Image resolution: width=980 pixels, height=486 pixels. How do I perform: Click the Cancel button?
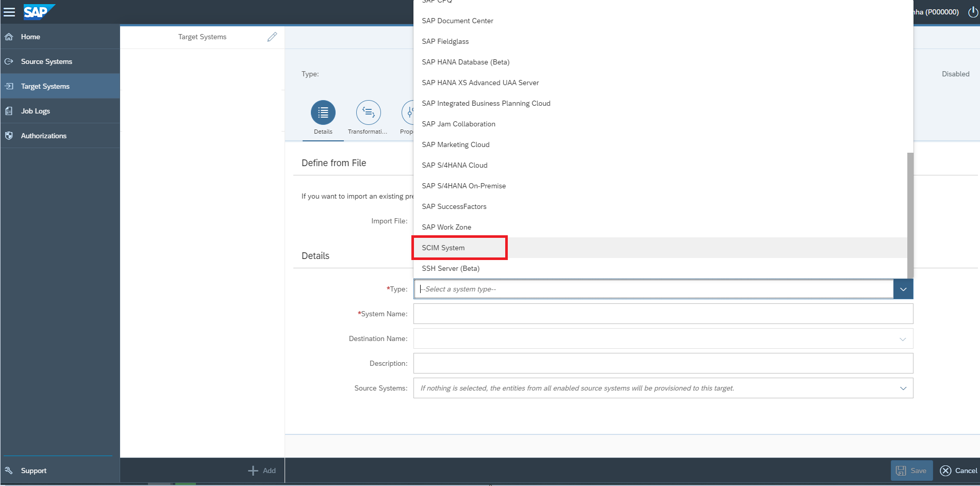(x=958, y=471)
